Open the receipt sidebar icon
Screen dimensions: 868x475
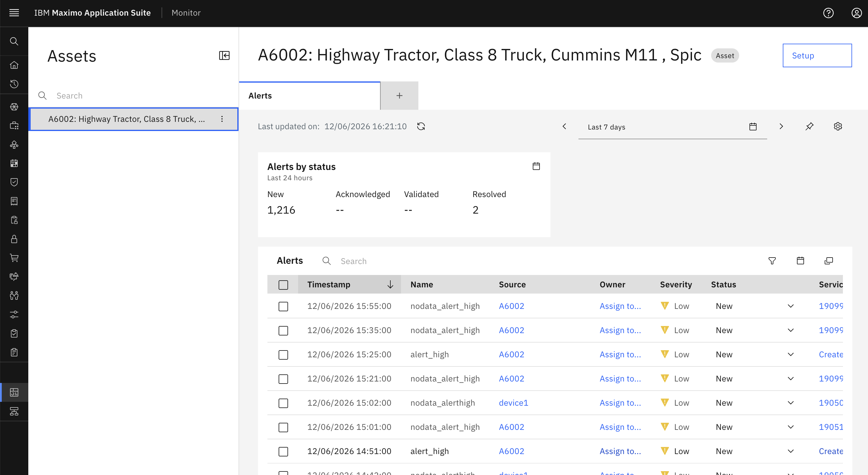14,201
